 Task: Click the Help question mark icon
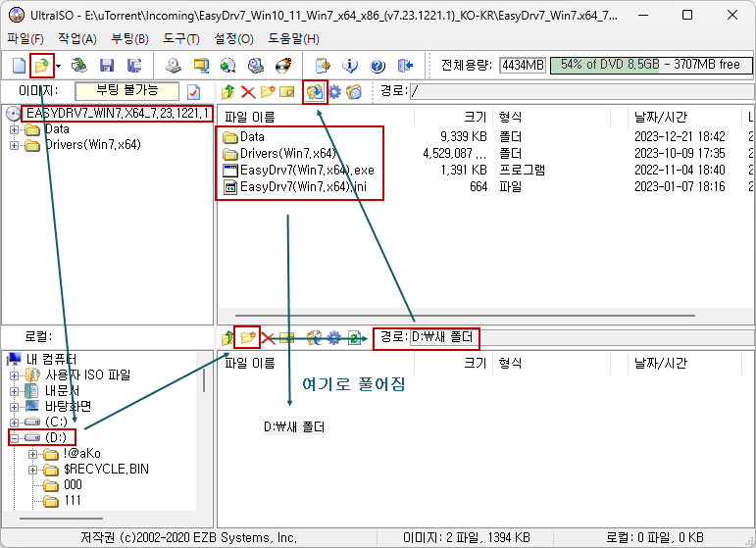click(x=378, y=65)
